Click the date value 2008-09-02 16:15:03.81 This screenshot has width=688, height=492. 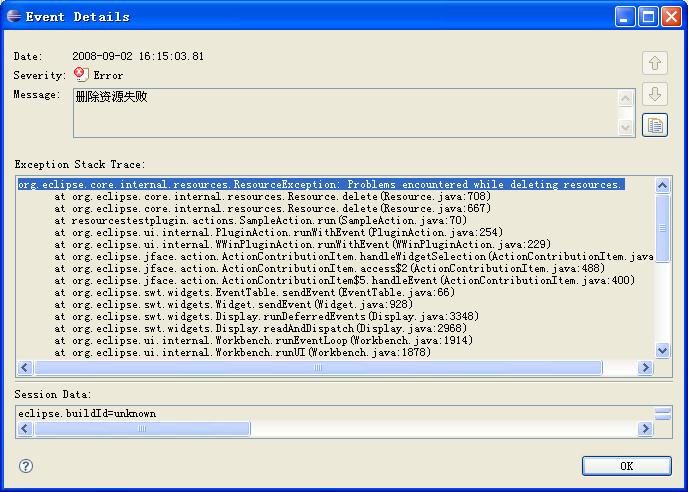138,56
